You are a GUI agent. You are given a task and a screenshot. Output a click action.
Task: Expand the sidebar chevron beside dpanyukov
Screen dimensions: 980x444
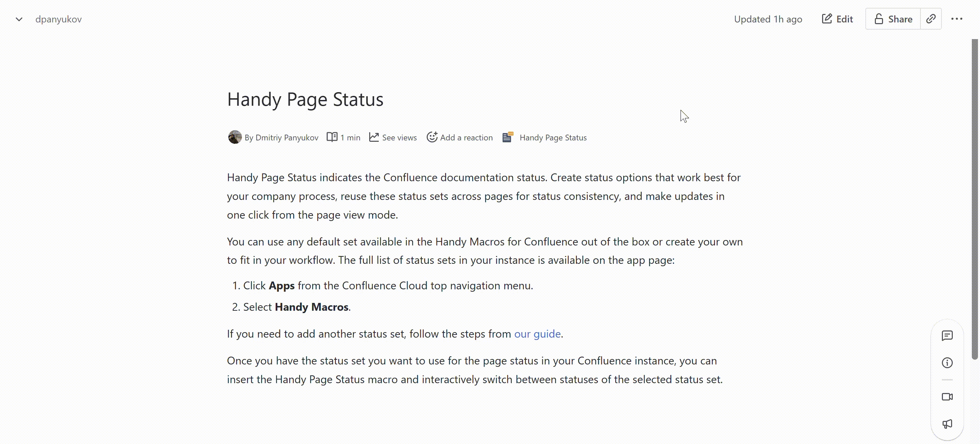(x=19, y=19)
